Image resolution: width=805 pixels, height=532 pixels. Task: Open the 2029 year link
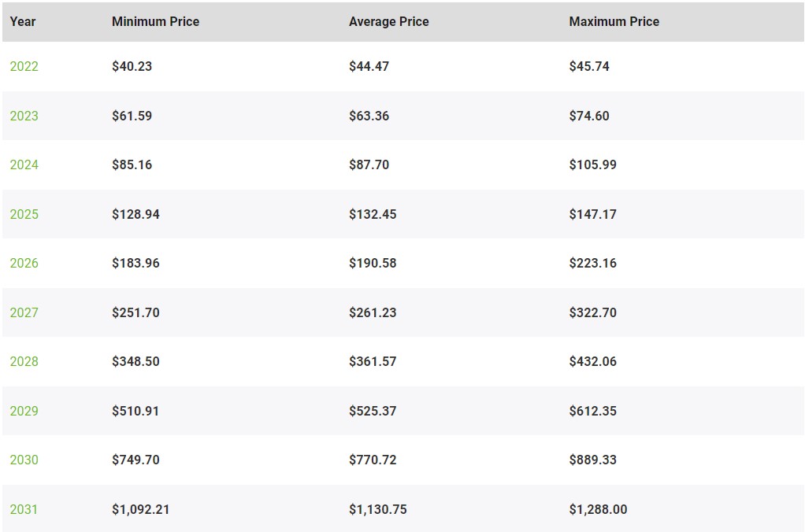pyautogui.click(x=24, y=411)
